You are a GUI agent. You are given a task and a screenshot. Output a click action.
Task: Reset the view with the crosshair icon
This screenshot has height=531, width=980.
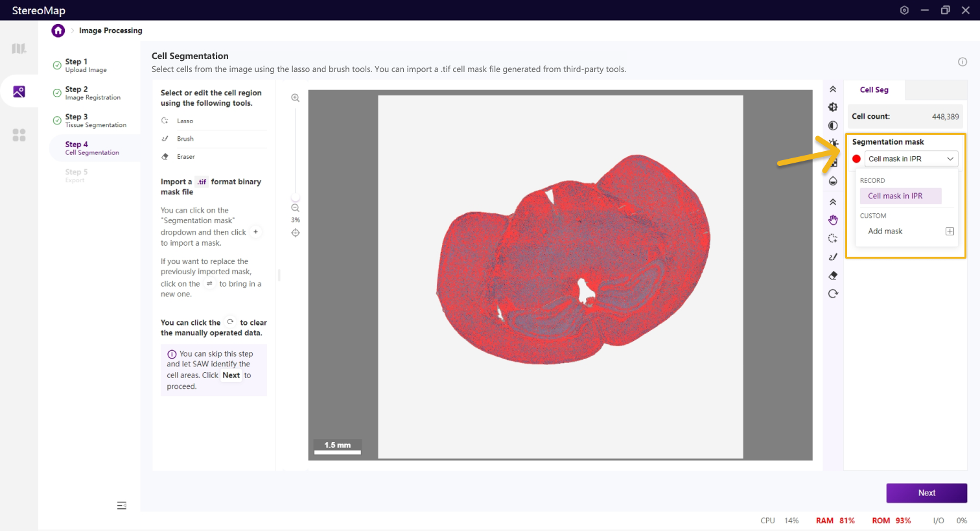296,233
